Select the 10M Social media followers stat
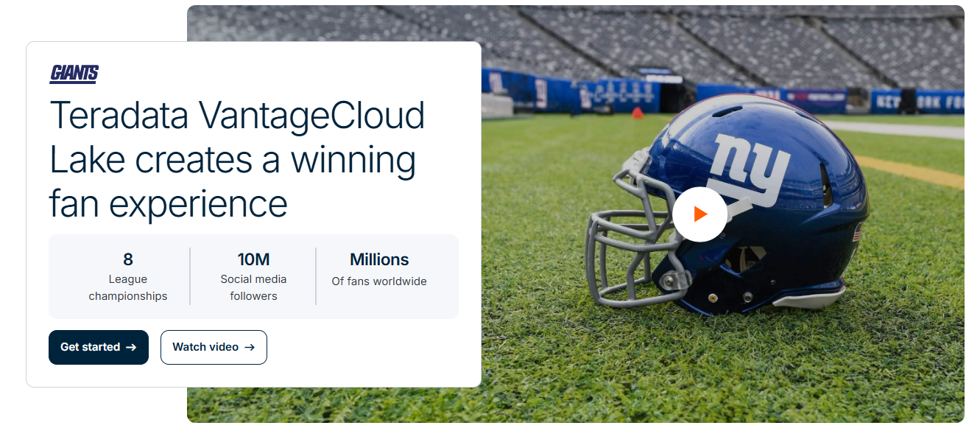 (x=253, y=276)
